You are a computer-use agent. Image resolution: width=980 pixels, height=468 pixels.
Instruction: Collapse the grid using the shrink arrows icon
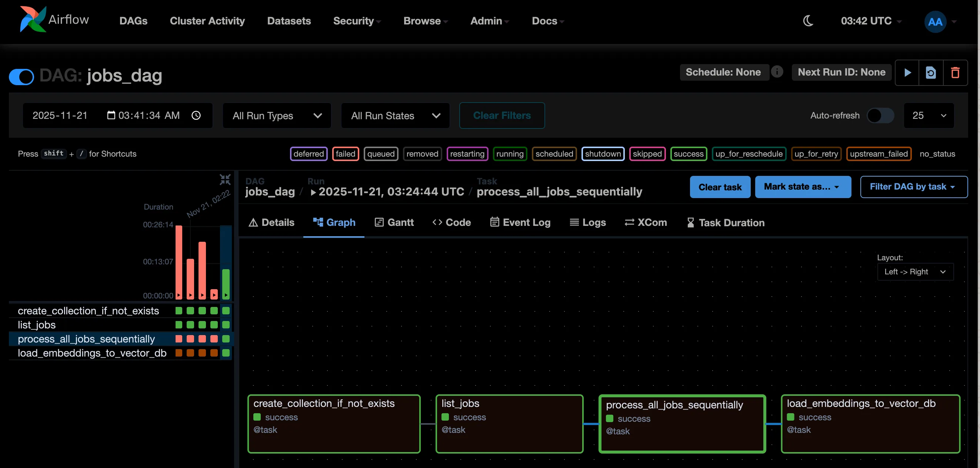tap(225, 180)
